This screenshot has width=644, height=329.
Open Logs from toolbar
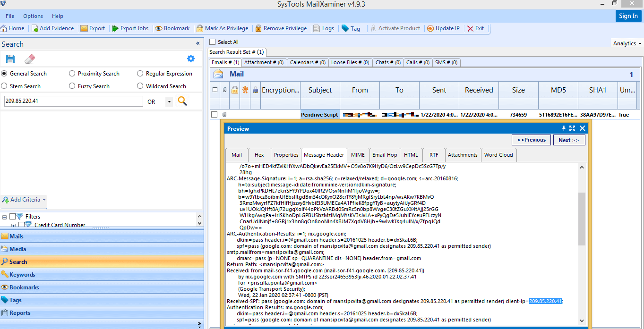point(323,28)
